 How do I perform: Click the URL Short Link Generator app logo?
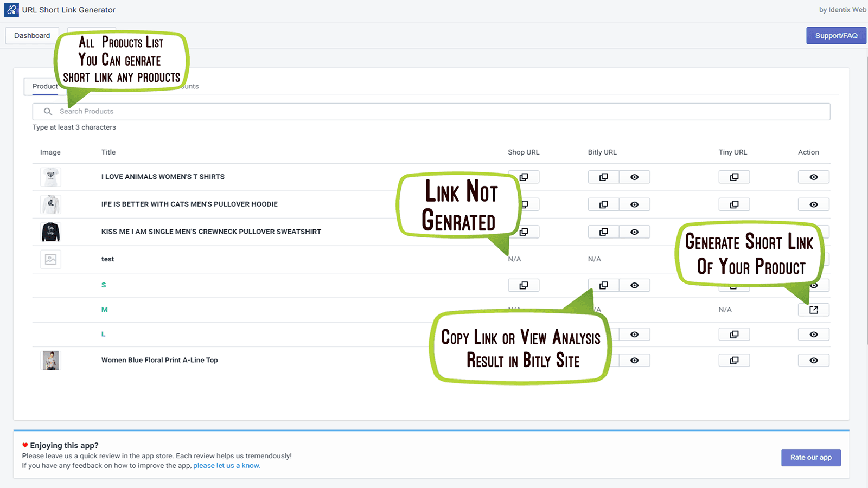pos(11,10)
